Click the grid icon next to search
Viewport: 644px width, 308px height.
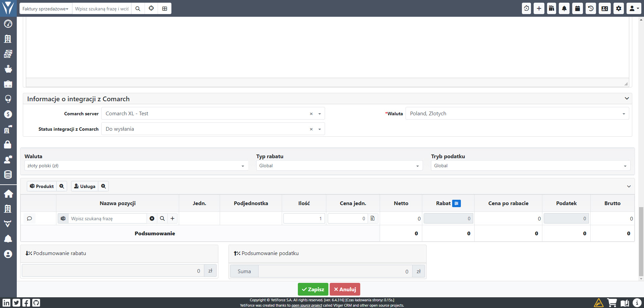165,8
